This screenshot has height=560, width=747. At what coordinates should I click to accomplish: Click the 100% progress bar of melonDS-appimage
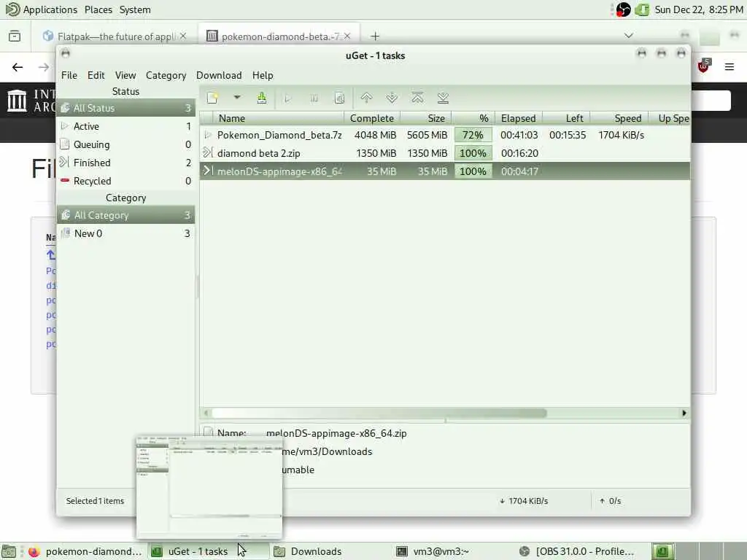coord(473,171)
